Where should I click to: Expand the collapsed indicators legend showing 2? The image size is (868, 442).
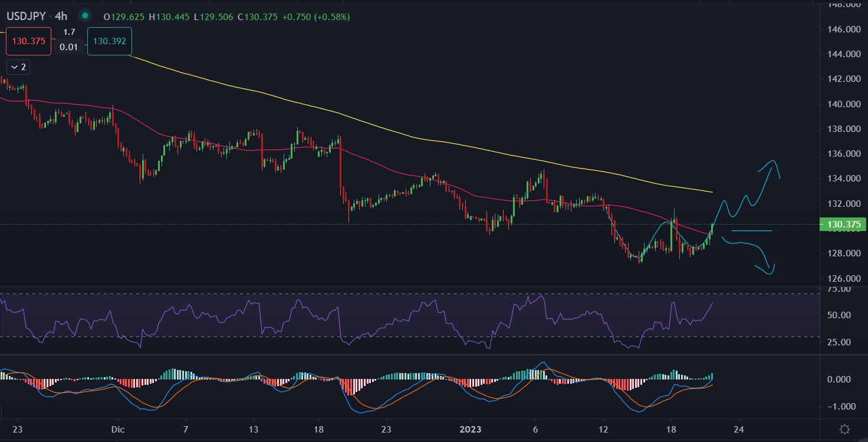coord(18,67)
